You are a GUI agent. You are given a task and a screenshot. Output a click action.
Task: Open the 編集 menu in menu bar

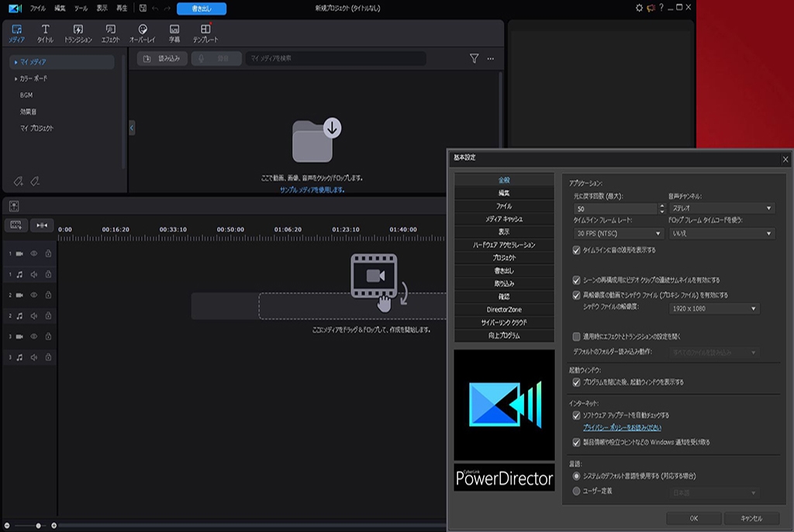click(60, 8)
